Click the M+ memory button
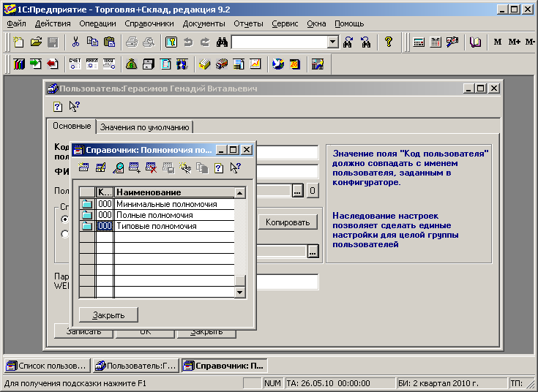 pyautogui.click(x=514, y=42)
